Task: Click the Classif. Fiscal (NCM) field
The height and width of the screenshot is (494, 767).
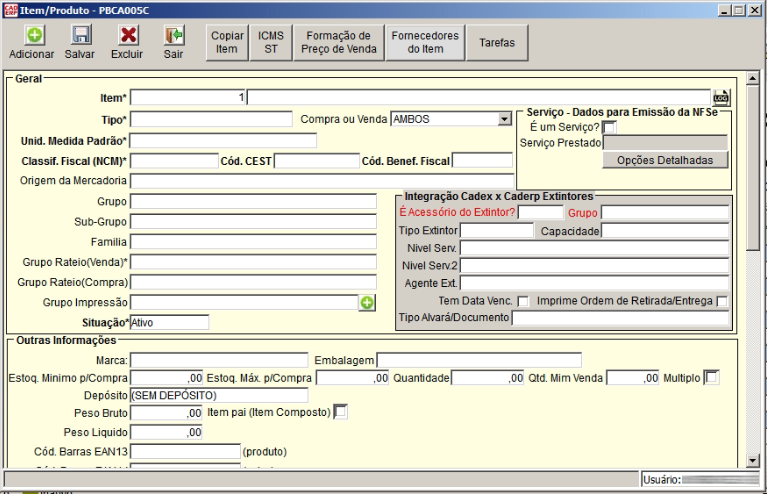Action: (x=174, y=161)
